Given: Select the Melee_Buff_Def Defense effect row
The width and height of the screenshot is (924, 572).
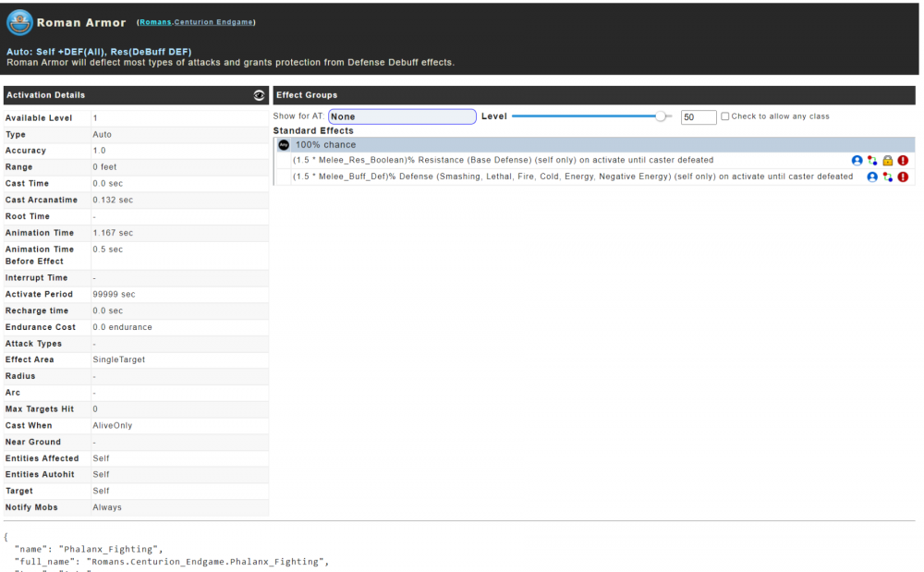Looking at the screenshot, I should (x=573, y=176).
